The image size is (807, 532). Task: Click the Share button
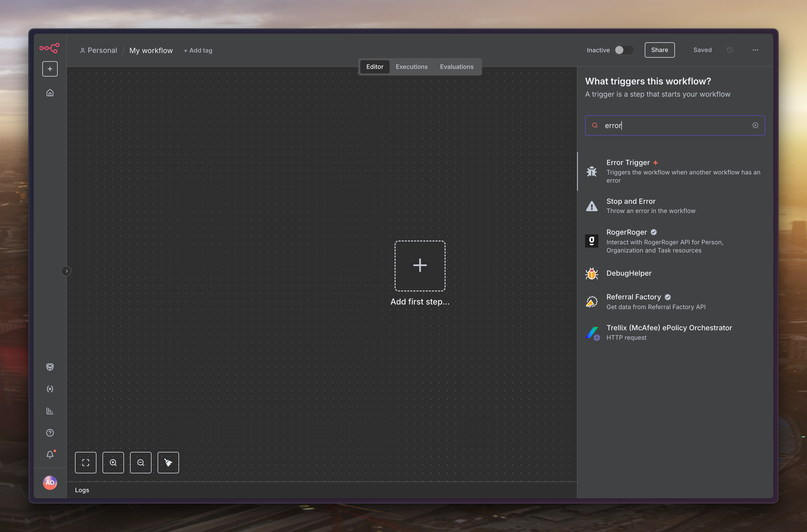pos(659,50)
